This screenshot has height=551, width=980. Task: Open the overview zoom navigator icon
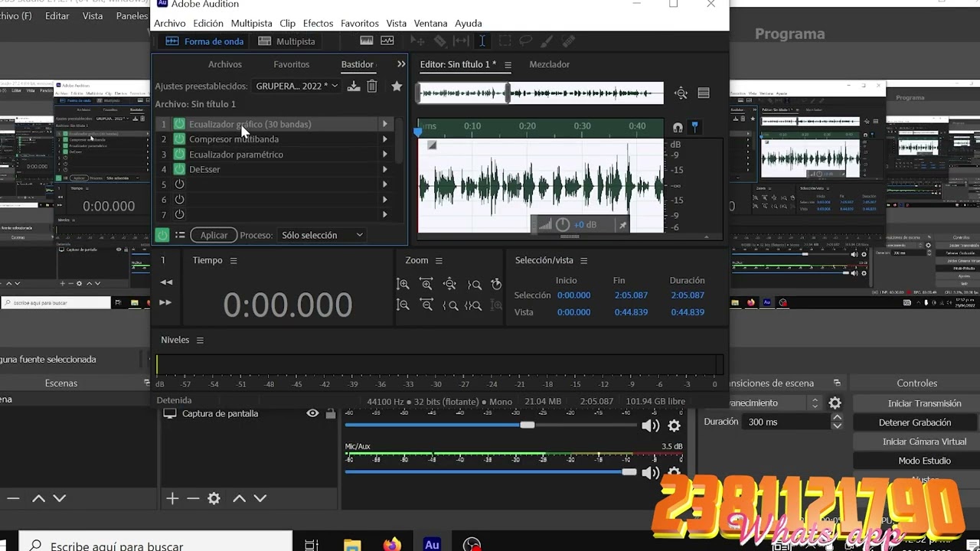681,93
